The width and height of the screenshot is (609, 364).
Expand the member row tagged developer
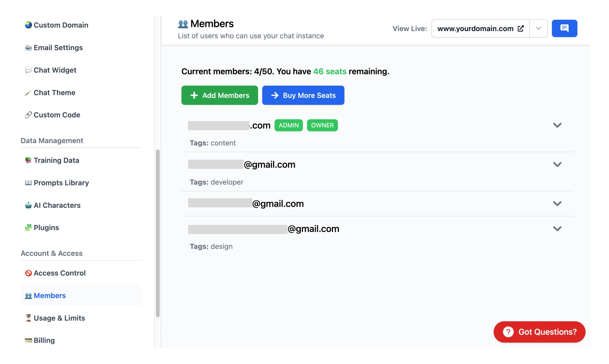(x=557, y=164)
